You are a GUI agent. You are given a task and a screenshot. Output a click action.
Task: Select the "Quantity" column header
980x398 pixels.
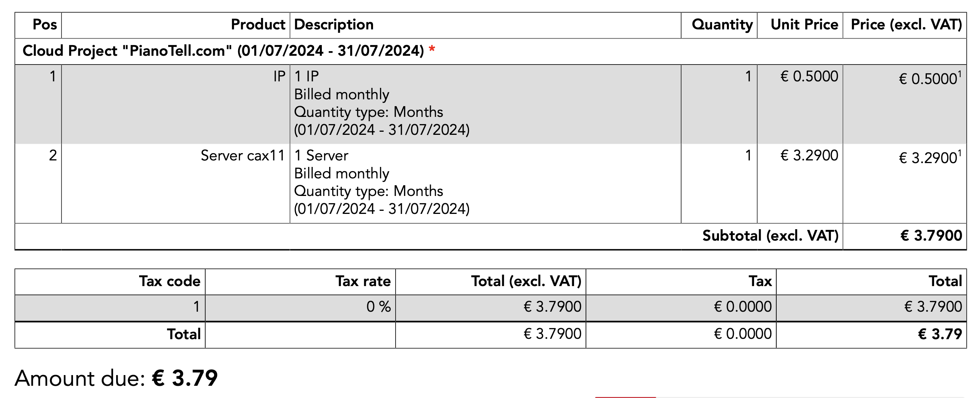(722, 25)
